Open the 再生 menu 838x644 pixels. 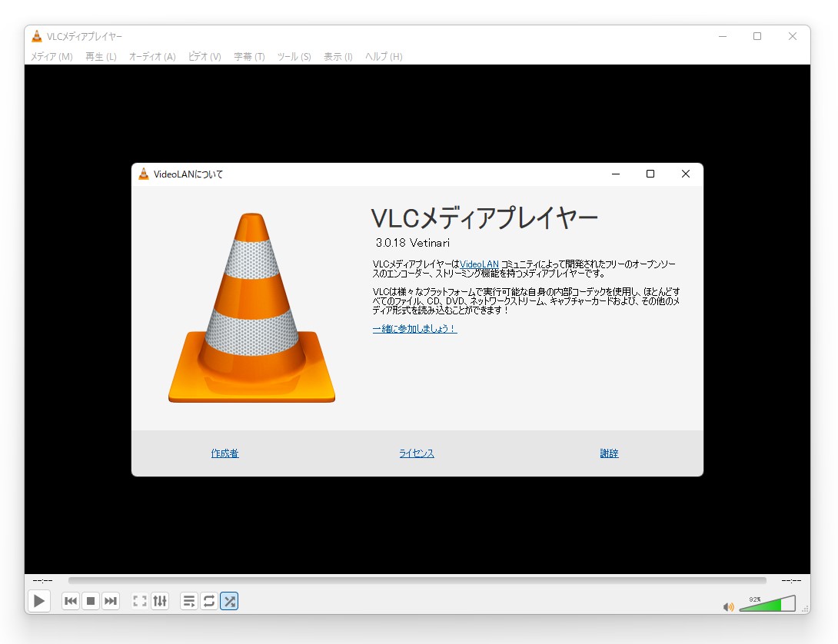(100, 56)
